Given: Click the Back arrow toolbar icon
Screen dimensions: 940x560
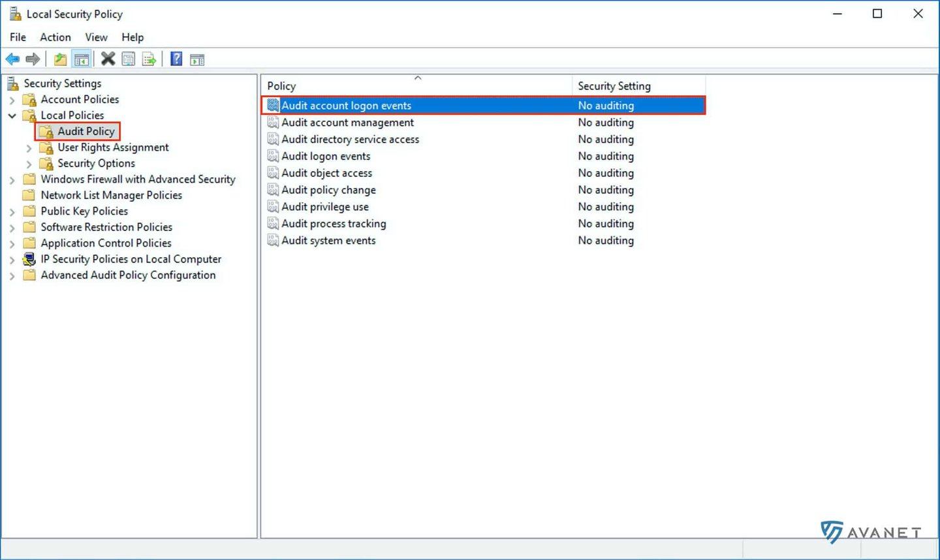Looking at the screenshot, I should (x=12, y=59).
